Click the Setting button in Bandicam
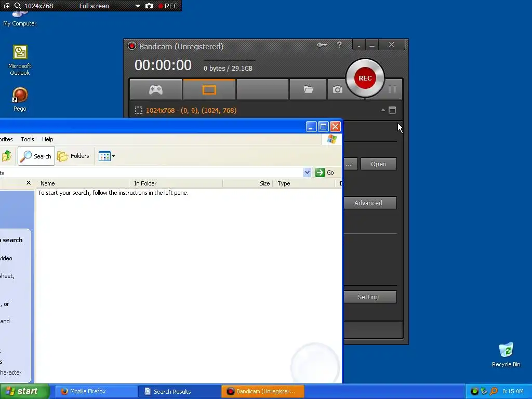 (370, 297)
